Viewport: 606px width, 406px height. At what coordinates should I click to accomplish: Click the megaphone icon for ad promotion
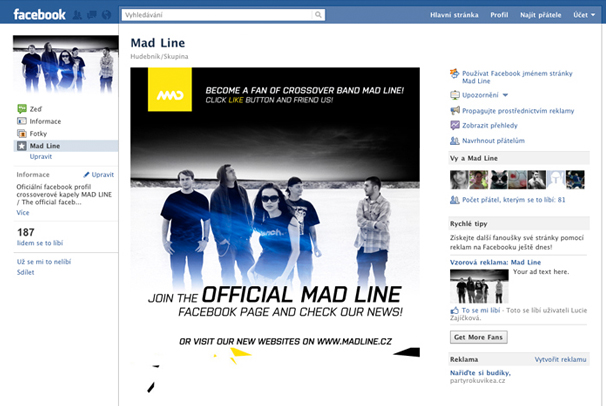point(455,111)
